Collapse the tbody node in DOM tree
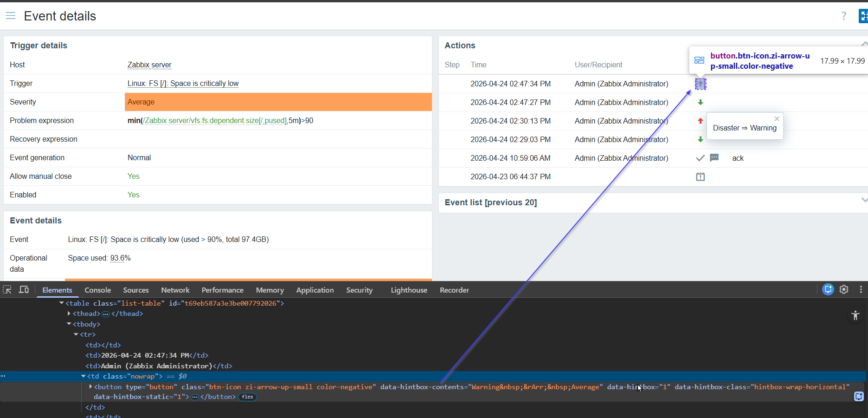This screenshot has width=868, height=418. point(69,324)
